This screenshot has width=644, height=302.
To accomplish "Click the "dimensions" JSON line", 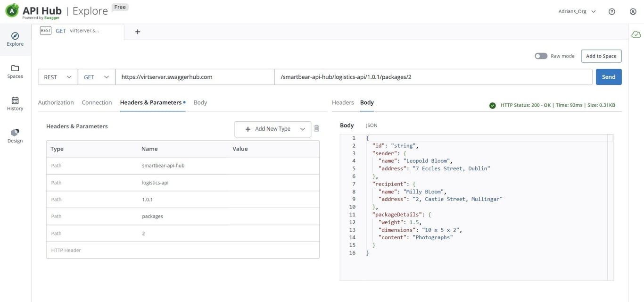I will [420, 230].
